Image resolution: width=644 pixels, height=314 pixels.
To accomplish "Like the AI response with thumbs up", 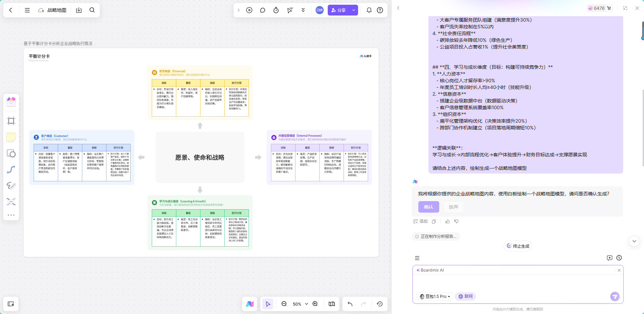I will [448, 221].
